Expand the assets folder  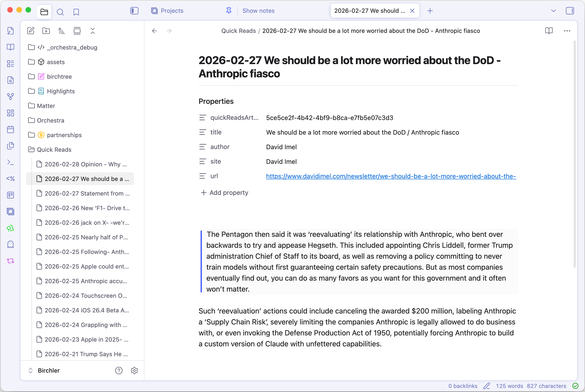click(80, 62)
